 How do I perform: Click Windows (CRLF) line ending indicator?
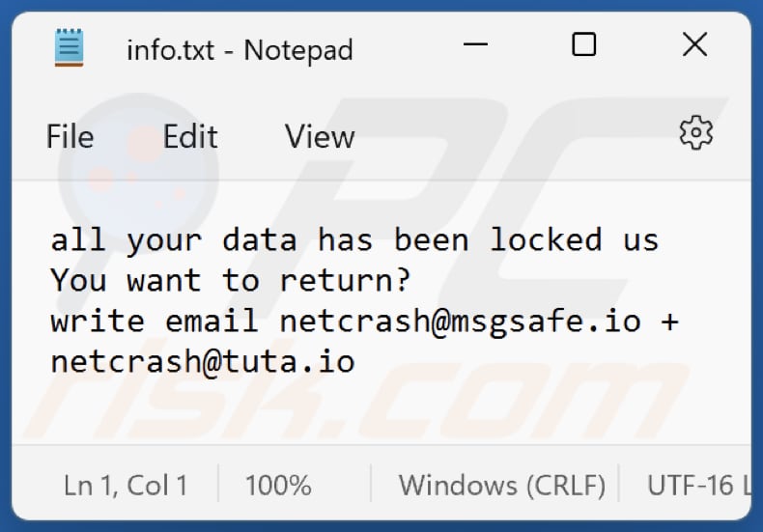click(x=502, y=485)
